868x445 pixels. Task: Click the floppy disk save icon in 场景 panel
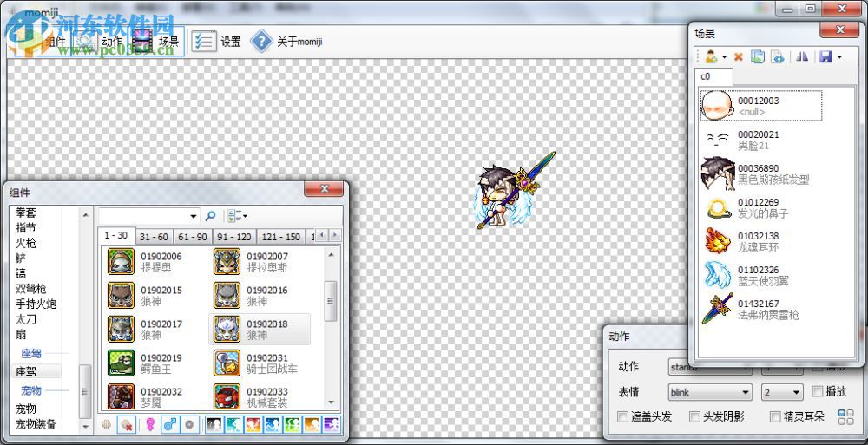(x=826, y=56)
